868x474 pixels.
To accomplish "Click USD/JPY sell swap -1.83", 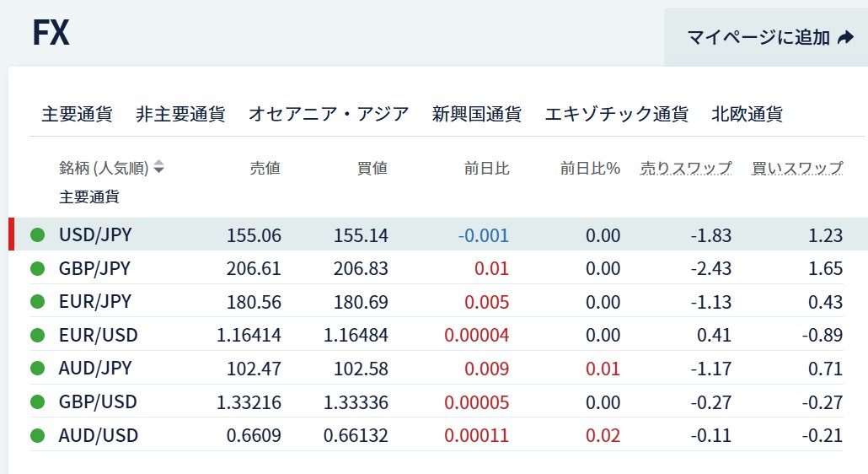I will 710,235.
